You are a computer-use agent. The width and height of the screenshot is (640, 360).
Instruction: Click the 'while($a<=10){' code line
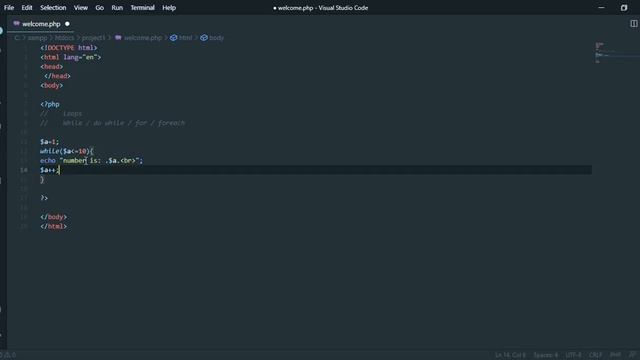(67, 151)
